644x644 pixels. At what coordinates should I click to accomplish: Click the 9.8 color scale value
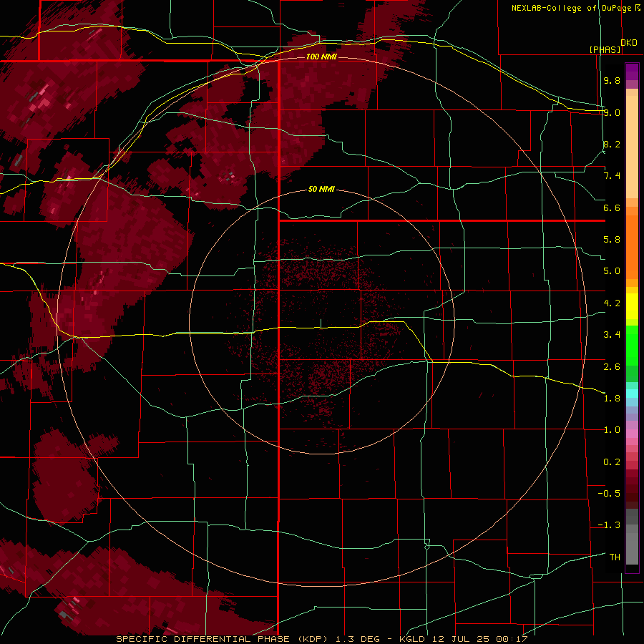[x=612, y=80]
